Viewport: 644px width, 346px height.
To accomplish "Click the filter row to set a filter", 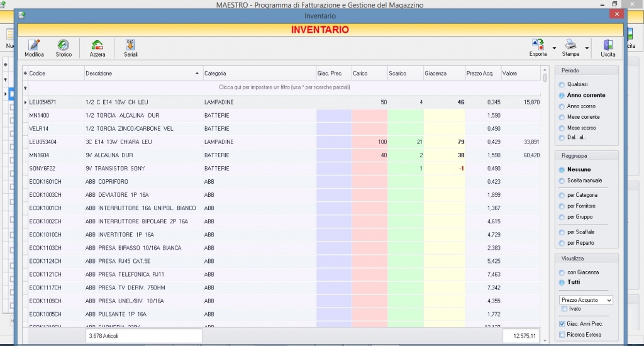I will pos(284,87).
